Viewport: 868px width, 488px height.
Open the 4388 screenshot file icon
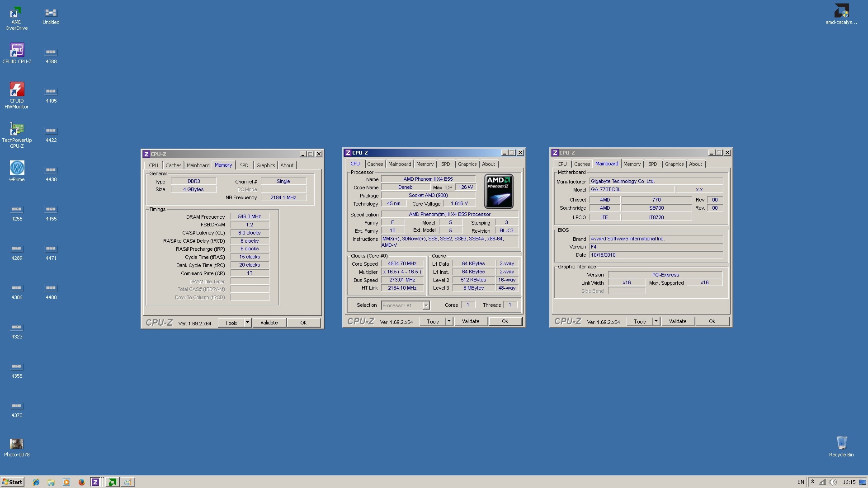point(51,55)
